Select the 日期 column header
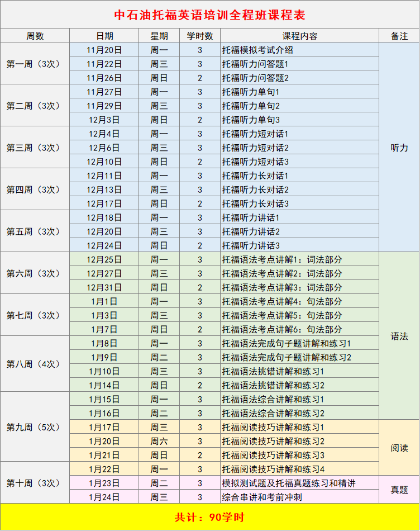This screenshot has height=531, width=420. pos(104,36)
